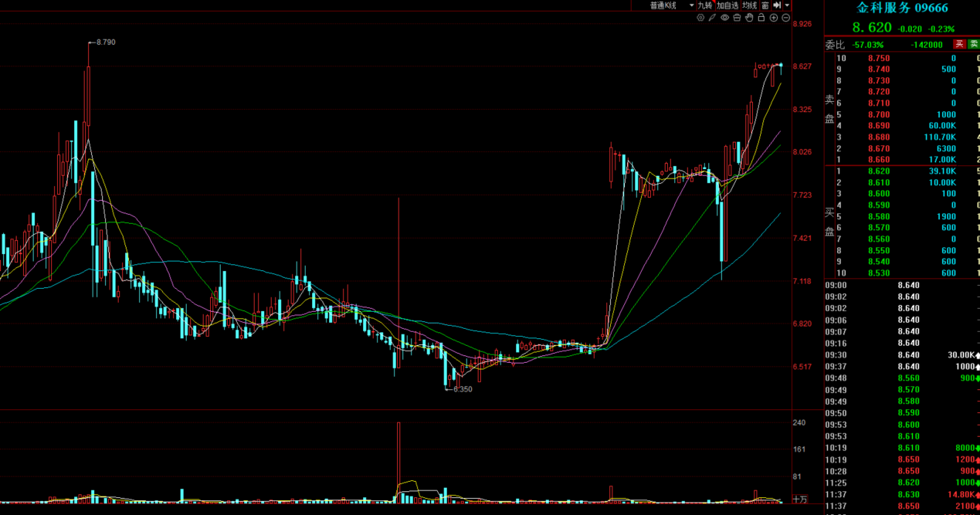Select the pen drawing tool icon
The image size is (980, 515).
point(712,18)
